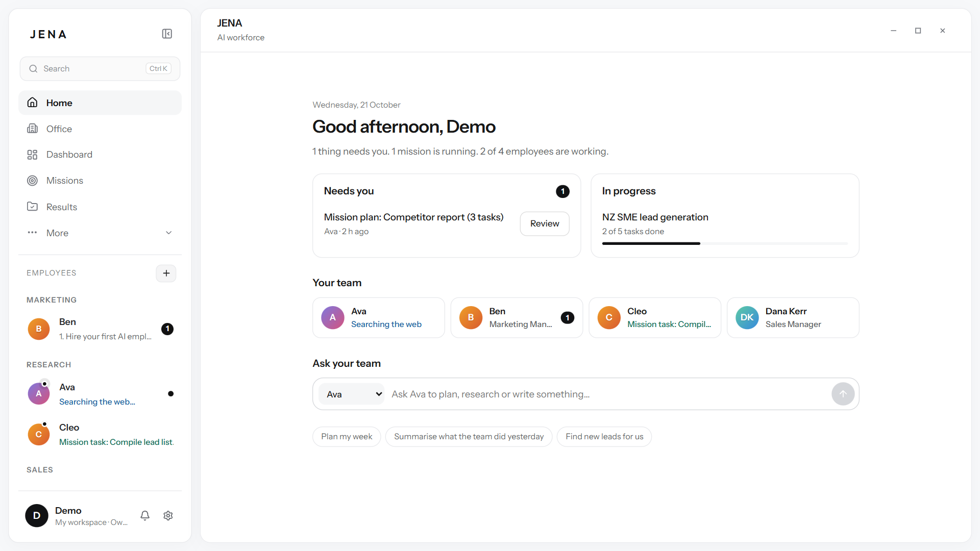Open the Ava employee selector dropdown

point(352,394)
